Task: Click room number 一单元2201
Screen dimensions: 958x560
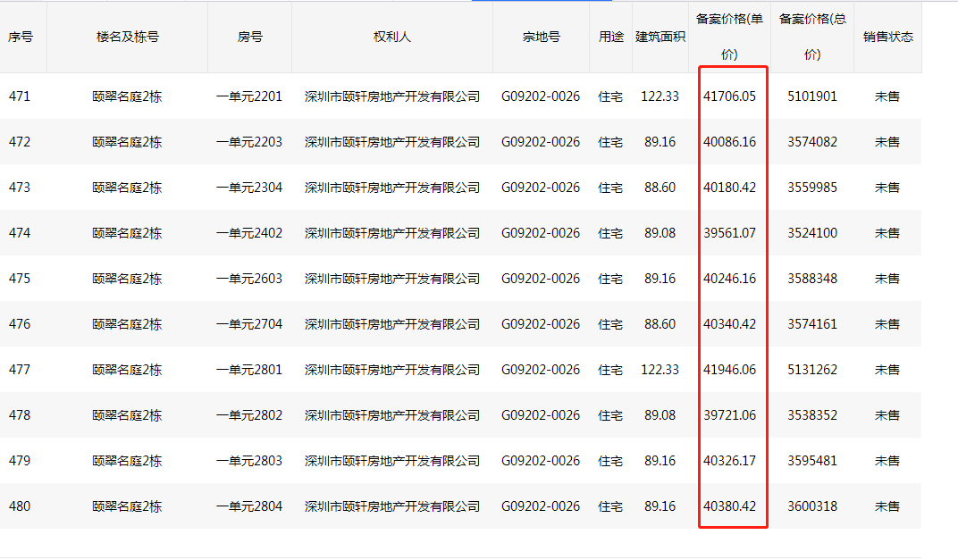Action: point(249,96)
